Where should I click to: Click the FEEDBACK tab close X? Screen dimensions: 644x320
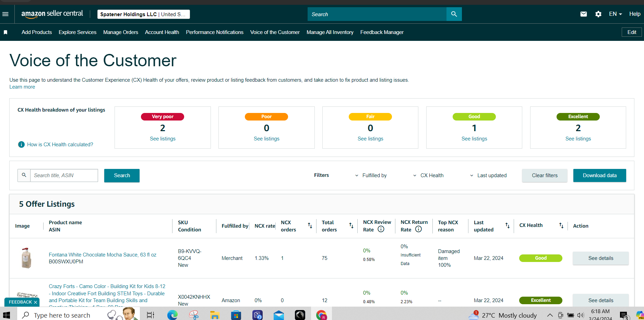(x=35, y=302)
